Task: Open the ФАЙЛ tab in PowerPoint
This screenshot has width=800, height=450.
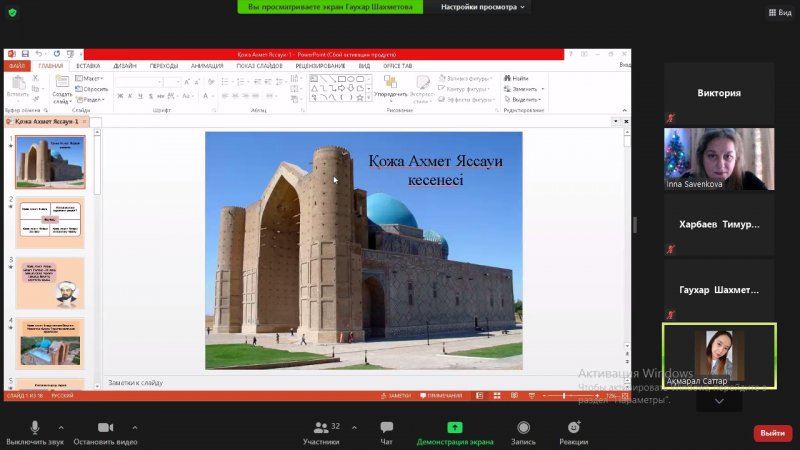Action: tap(17, 66)
